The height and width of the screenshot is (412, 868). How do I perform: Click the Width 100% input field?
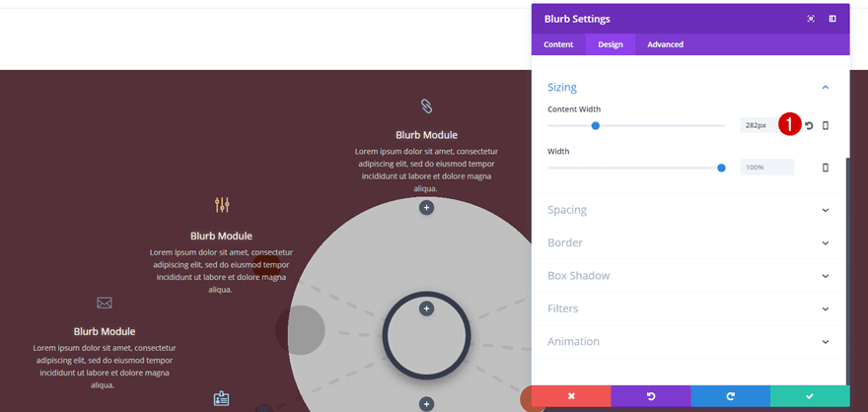pyautogui.click(x=766, y=168)
